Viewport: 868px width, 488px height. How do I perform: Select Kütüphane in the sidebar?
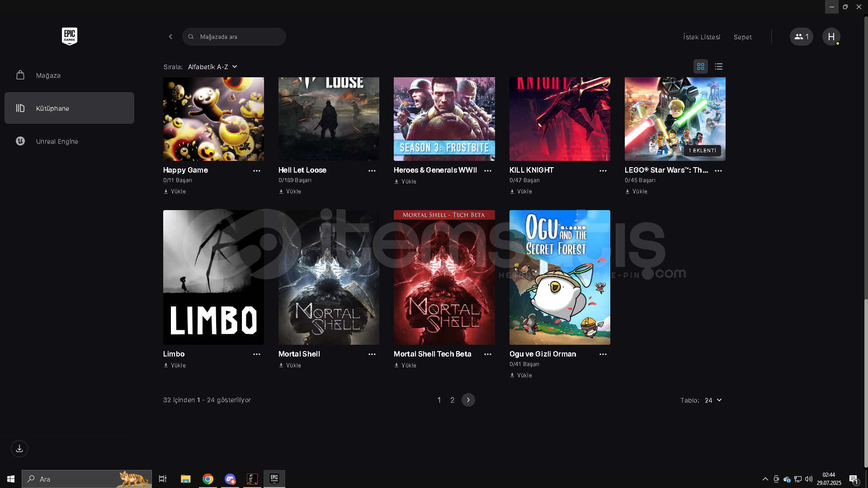click(69, 108)
